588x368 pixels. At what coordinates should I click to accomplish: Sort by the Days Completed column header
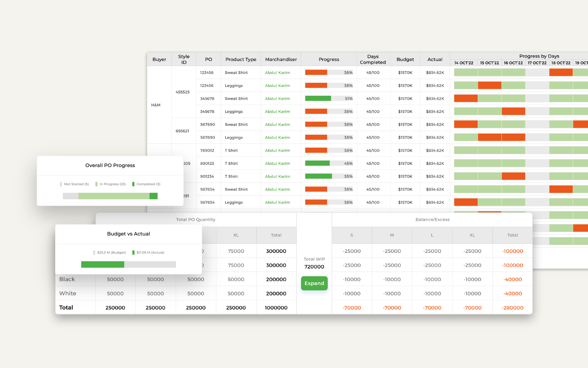[373, 59]
